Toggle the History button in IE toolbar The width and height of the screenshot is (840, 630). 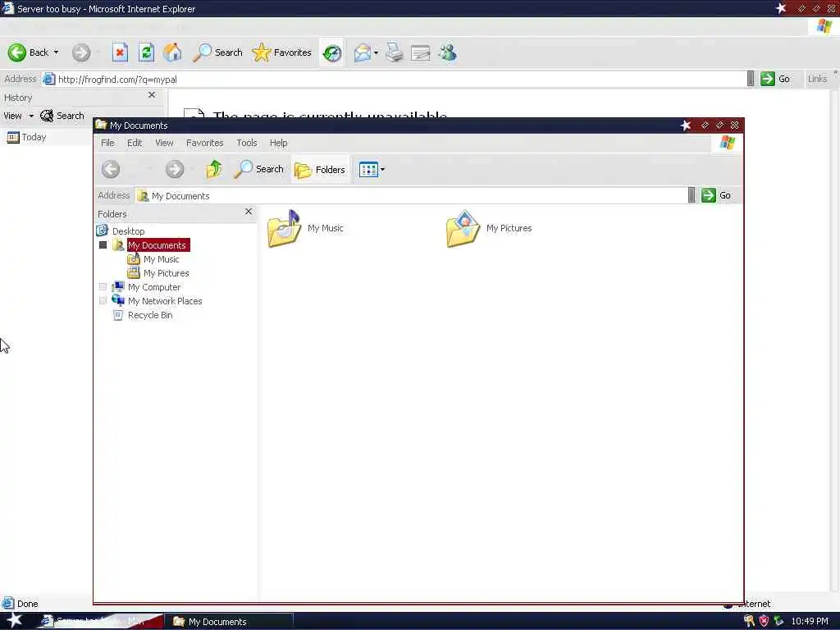click(x=332, y=52)
